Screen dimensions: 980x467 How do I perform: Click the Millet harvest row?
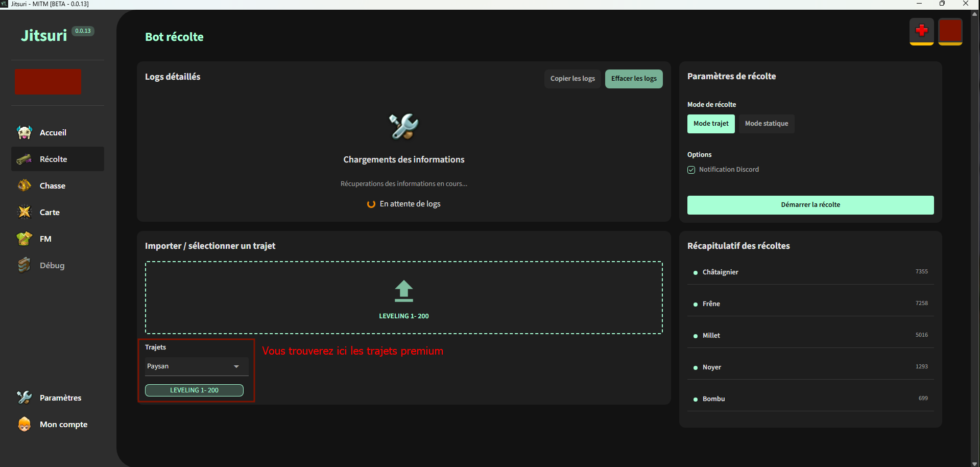point(810,336)
